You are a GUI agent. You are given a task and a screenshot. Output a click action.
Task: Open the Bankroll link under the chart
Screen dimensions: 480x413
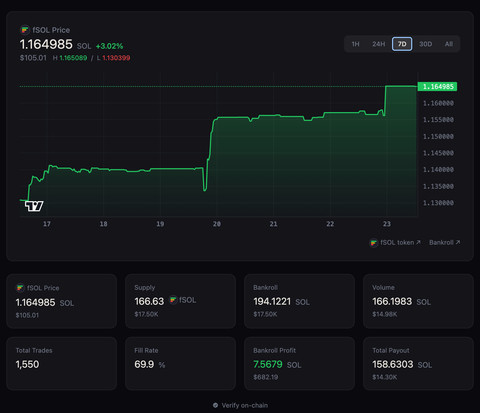click(x=445, y=242)
